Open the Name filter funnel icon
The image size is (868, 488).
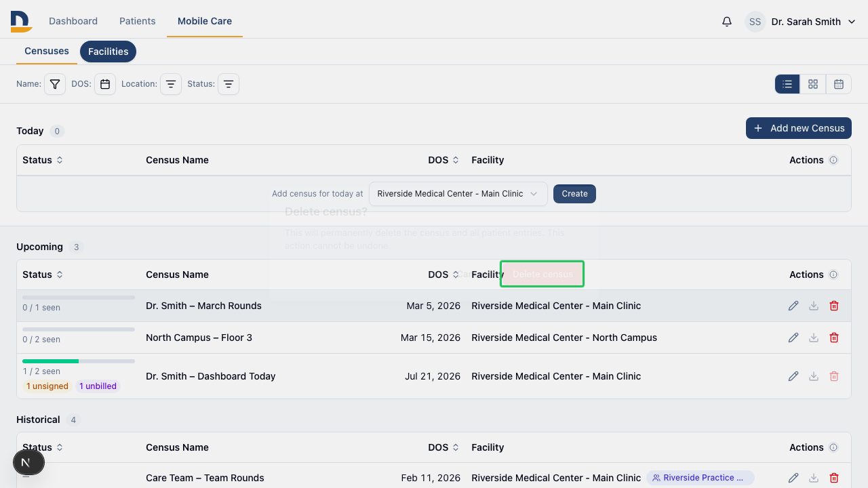[55, 84]
